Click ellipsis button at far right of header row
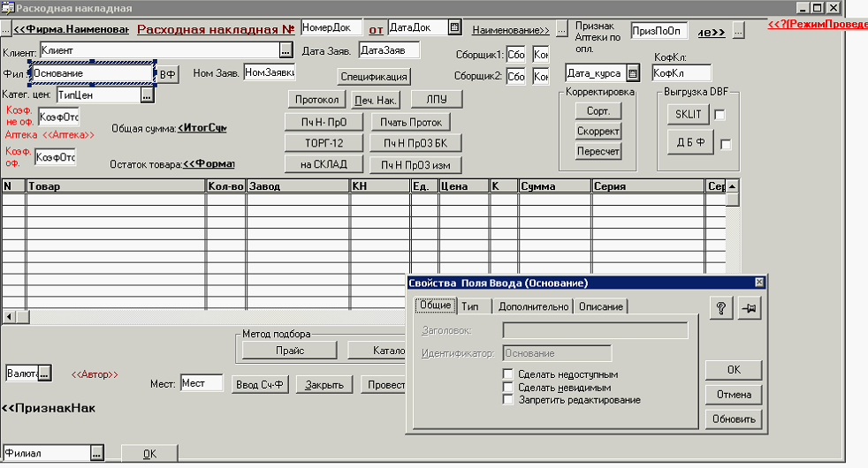Viewport: 868px width, 468px height. click(738, 30)
